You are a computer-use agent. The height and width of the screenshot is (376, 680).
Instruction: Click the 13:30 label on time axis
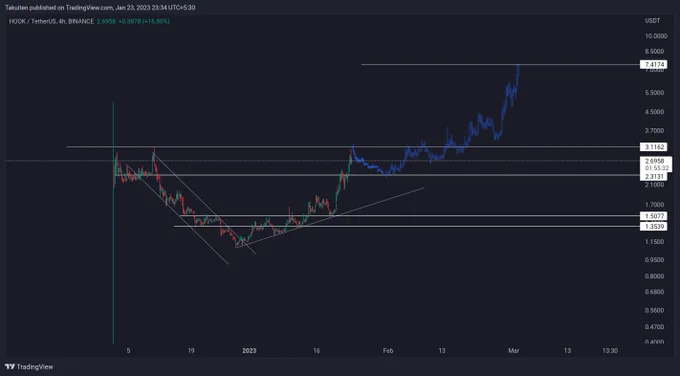(610, 351)
